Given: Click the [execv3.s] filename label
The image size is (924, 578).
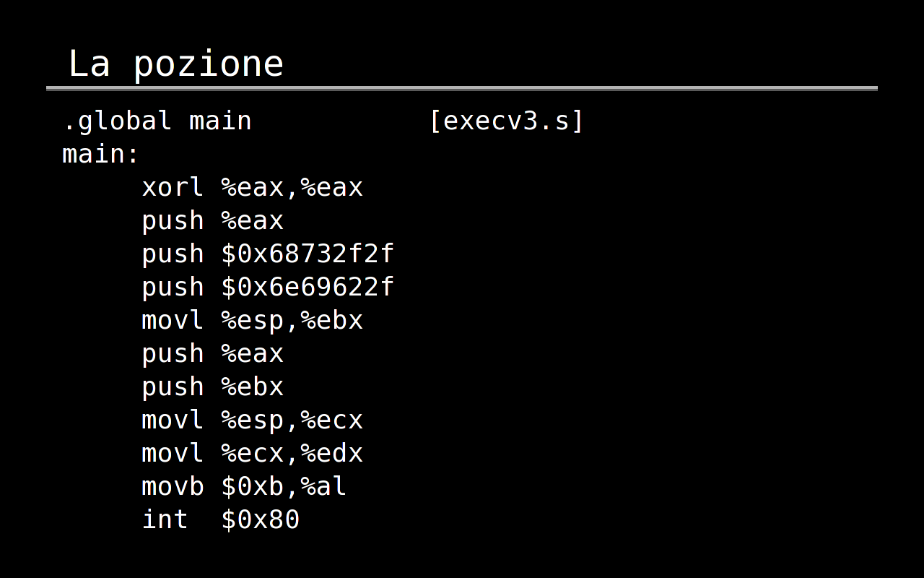Looking at the screenshot, I should click(506, 121).
